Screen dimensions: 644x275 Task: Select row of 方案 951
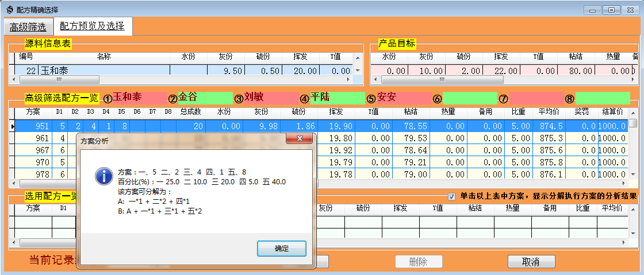point(321,126)
